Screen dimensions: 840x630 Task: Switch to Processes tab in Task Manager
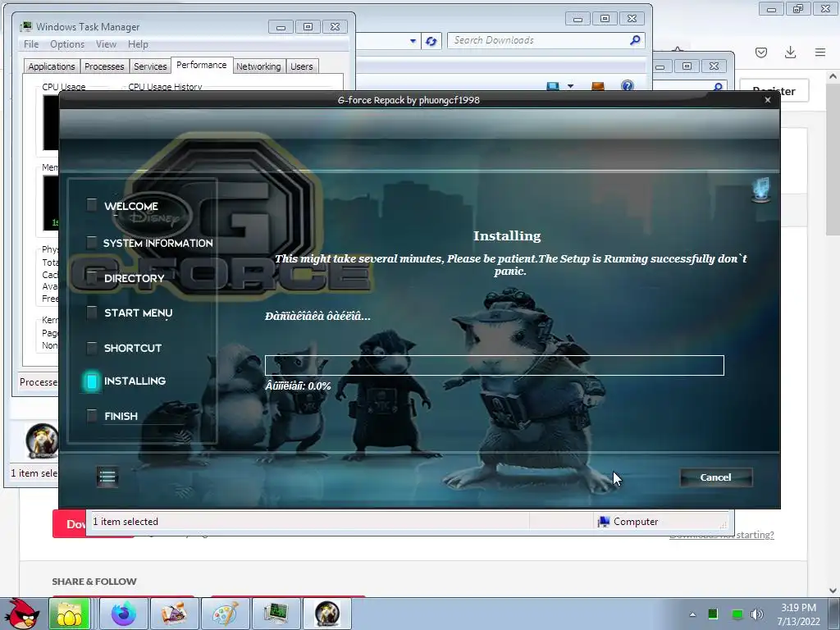(104, 66)
